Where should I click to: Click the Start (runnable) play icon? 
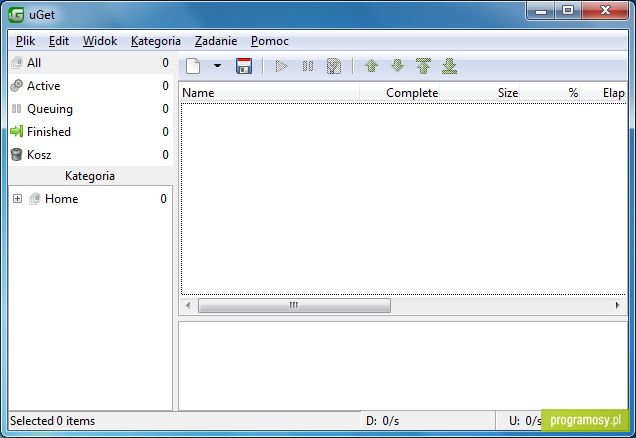point(281,66)
